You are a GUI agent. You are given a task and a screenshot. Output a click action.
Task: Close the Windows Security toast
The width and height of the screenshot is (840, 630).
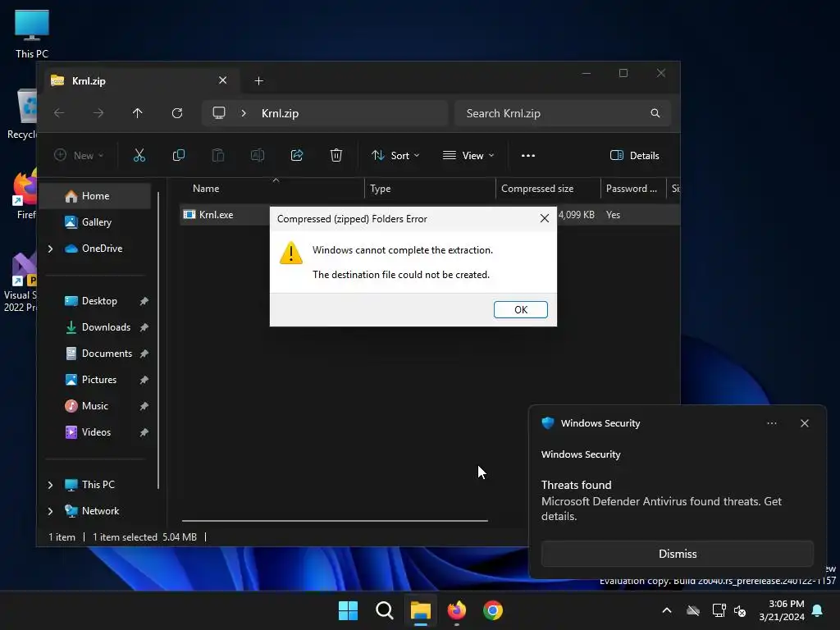(804, 423)
